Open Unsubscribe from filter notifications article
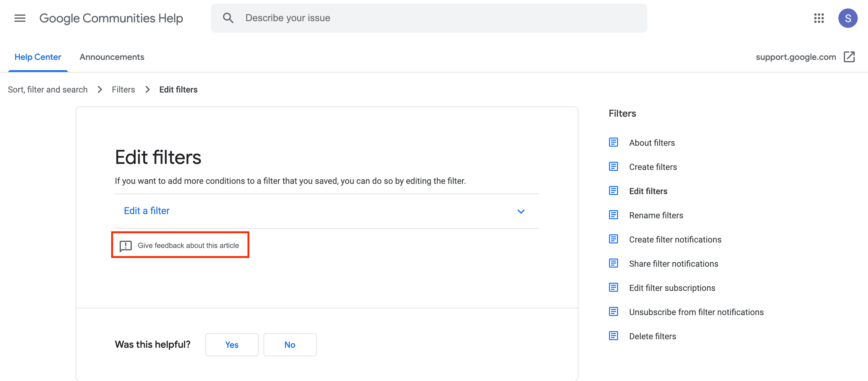This screenshot has height=381, width=868. 696,312
